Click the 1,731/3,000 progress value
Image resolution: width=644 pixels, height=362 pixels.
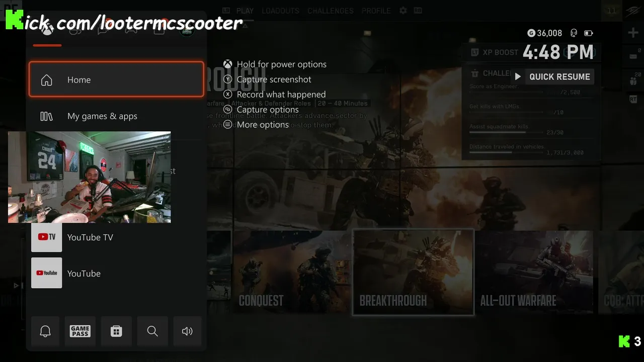(x=565, y=152)
